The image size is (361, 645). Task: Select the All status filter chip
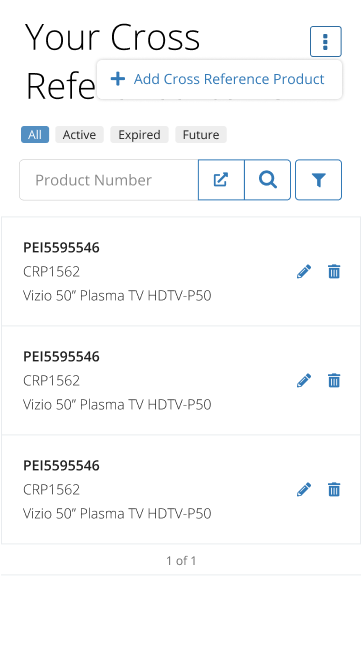(x=35, y=135)
